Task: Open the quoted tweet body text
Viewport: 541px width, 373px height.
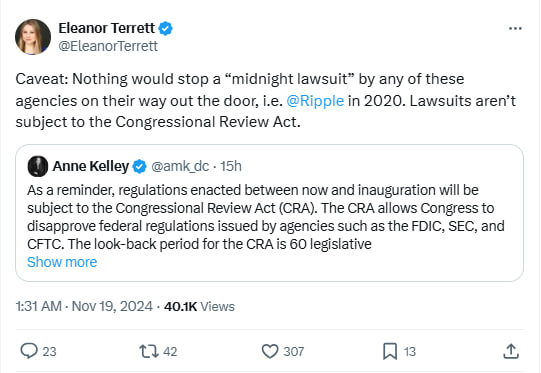Action: (266, 217)
